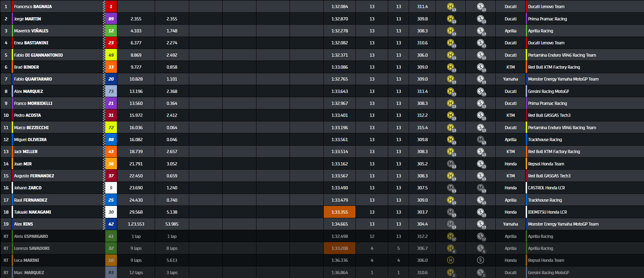Viewport: 644px width, 278px height.
Task: Click Jack Miller's front tyre H icon
Action: pyautogui.click(x=451, y=152)
